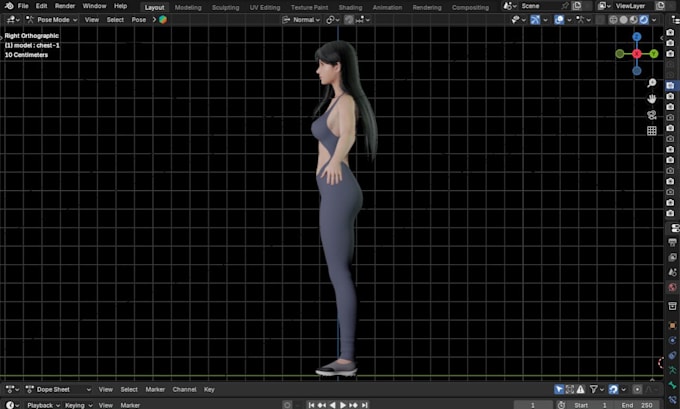680x409 pixels.
Task: Open the Dope Sheet mode dropdown
Action: tap(58, 389)
